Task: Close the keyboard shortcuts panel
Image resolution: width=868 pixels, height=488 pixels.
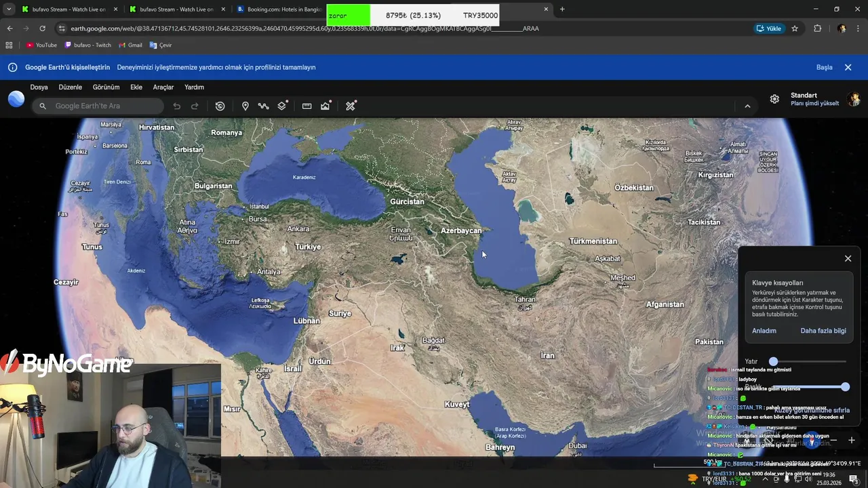Action: click(848, 258)
